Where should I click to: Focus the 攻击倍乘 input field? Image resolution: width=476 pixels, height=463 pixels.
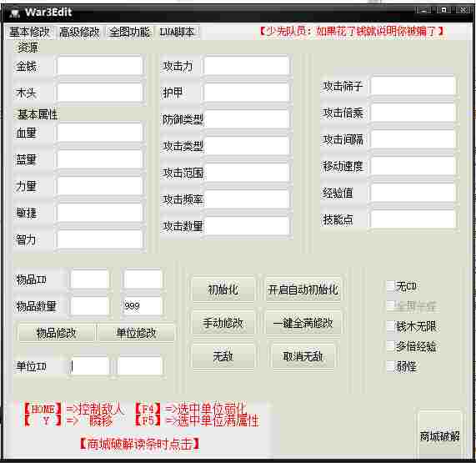click(x=413, y=113)
